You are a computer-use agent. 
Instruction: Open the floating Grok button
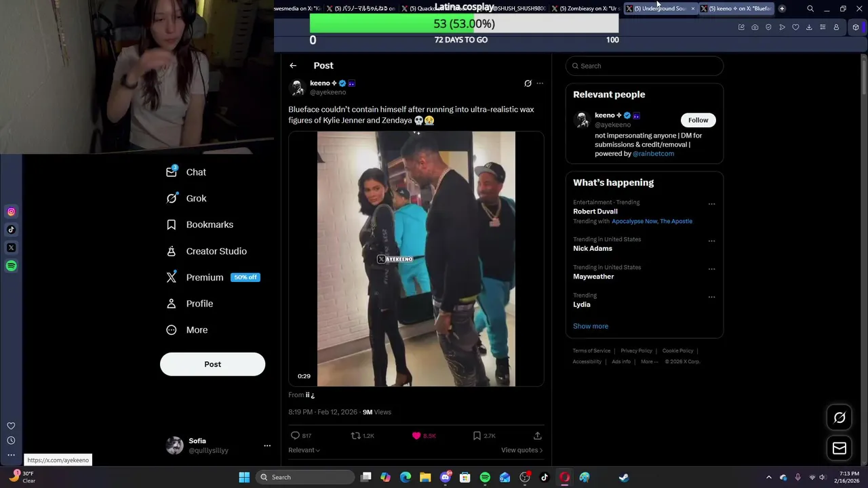click(x=840, y=418)
